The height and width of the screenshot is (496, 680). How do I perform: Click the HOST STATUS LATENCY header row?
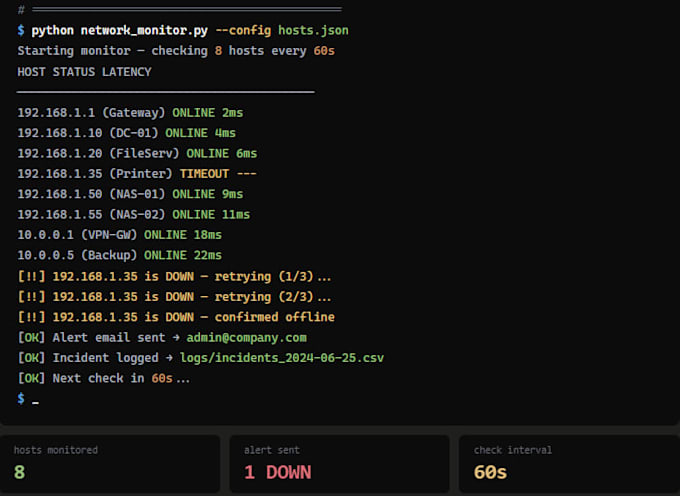(85, 72)
